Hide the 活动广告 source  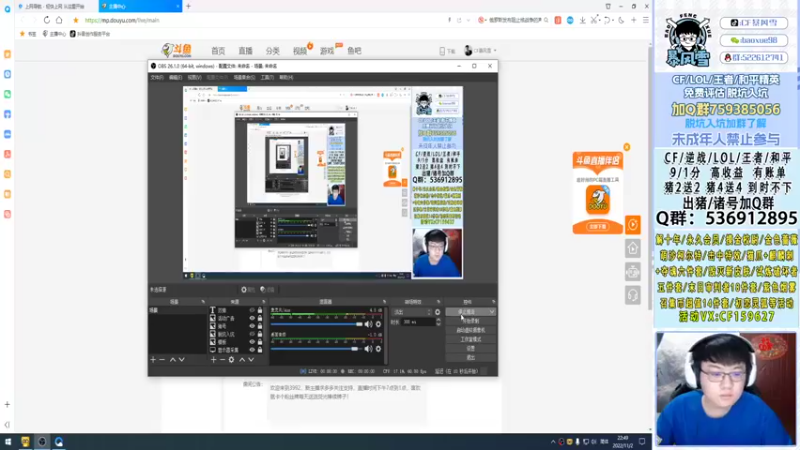252,318
